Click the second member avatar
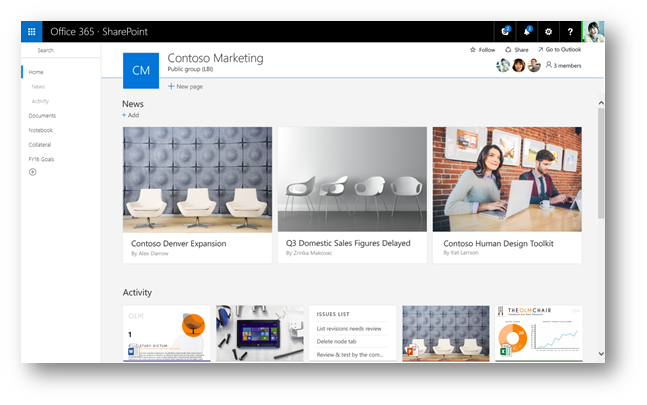647x405 pixels. coord(519,65)
